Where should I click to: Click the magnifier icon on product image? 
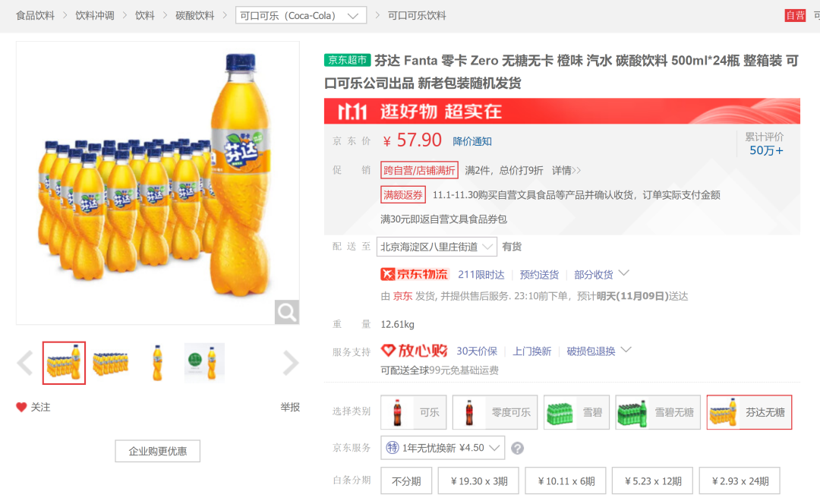coord(287,311)
